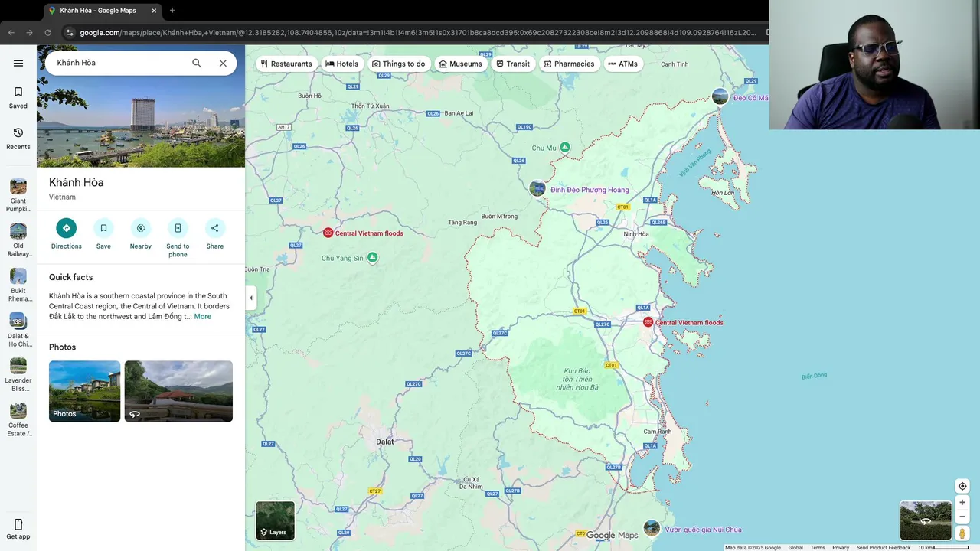This screenshot has height=551, width=980.
Task: Go back in browser
Action: [x=11, y=32]
